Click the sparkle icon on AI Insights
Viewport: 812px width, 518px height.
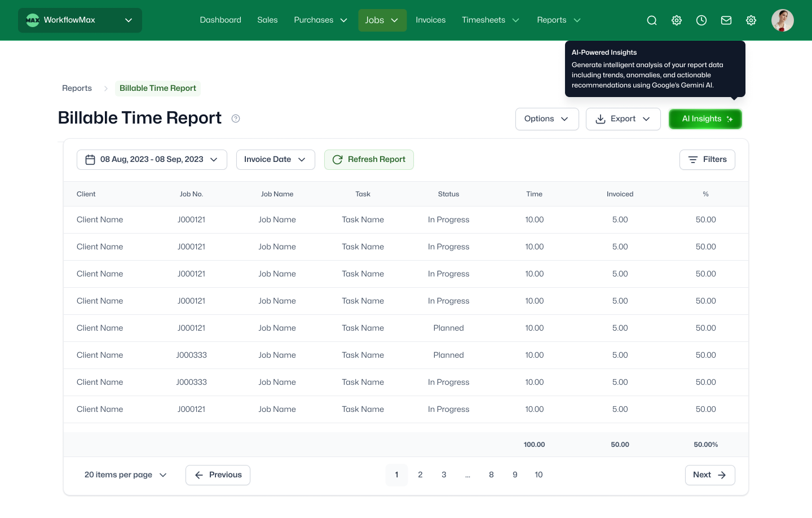(730, 119)
